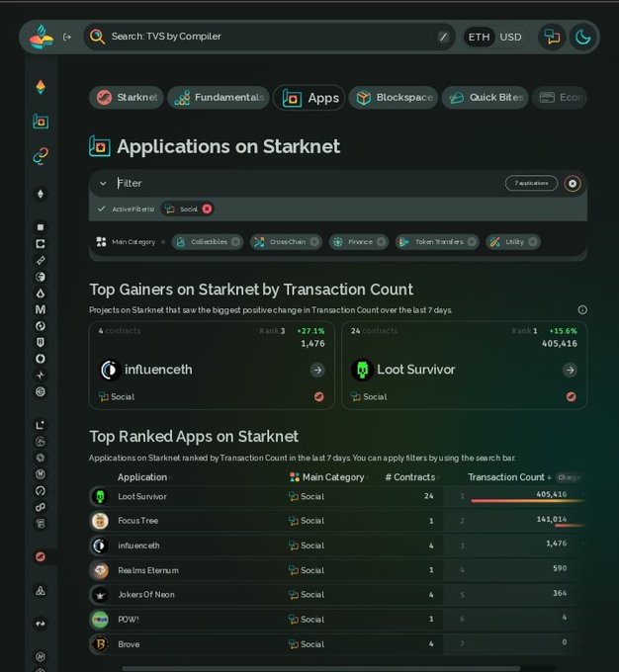Viewport: 619px width, 672px height.
Task: Click the horizontal scrollbar below the table
Action: click(320, 668)
